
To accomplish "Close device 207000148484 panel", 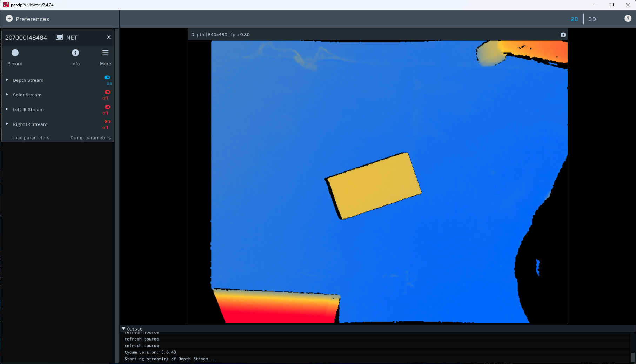I will [x=109, y=37].
